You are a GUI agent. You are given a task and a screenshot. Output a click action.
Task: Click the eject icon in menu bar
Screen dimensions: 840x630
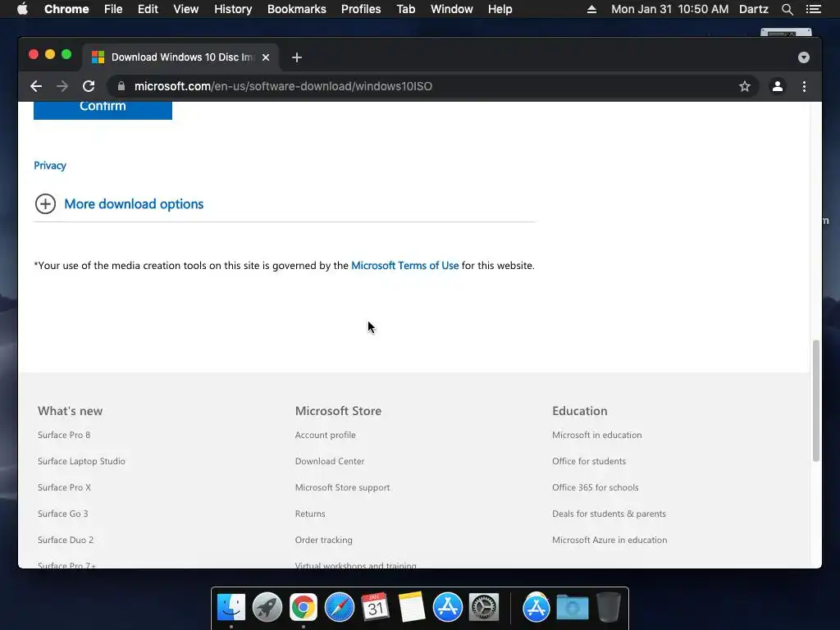(591, 9)
